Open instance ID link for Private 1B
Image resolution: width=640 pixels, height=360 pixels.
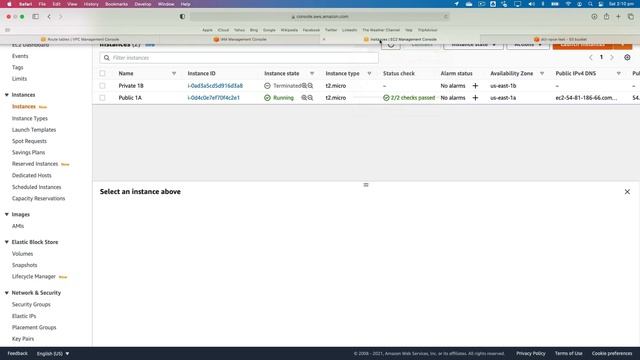click(215, 86)
